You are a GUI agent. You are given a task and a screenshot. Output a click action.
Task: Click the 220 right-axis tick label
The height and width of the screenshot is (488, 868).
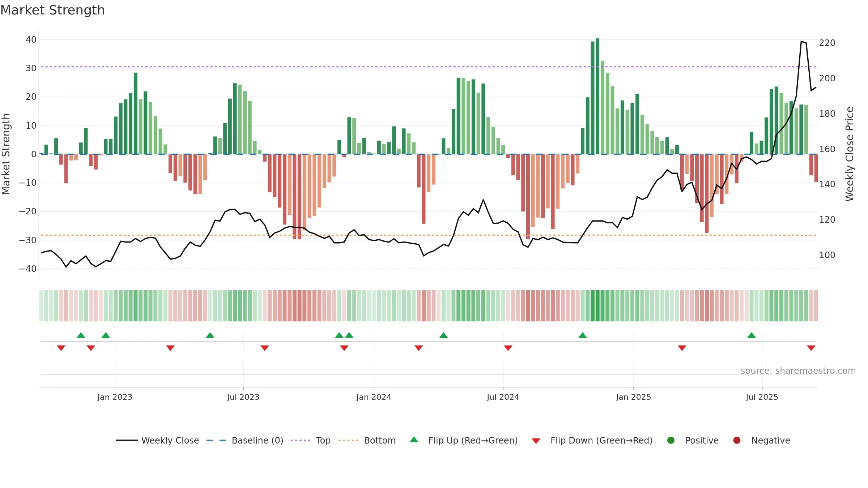(x=827, y=43)
